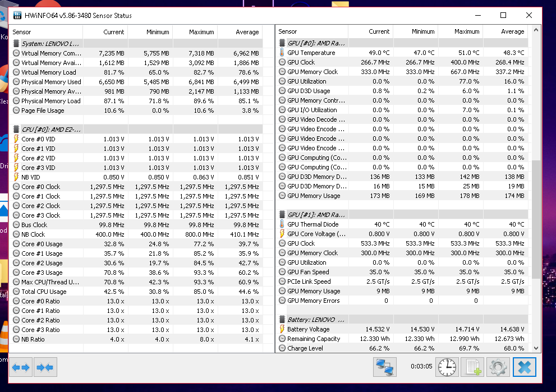Screen dimensions: 556x392
Task: Click the Core #0 VID lightning icon
Action: (x=16, y=139)
